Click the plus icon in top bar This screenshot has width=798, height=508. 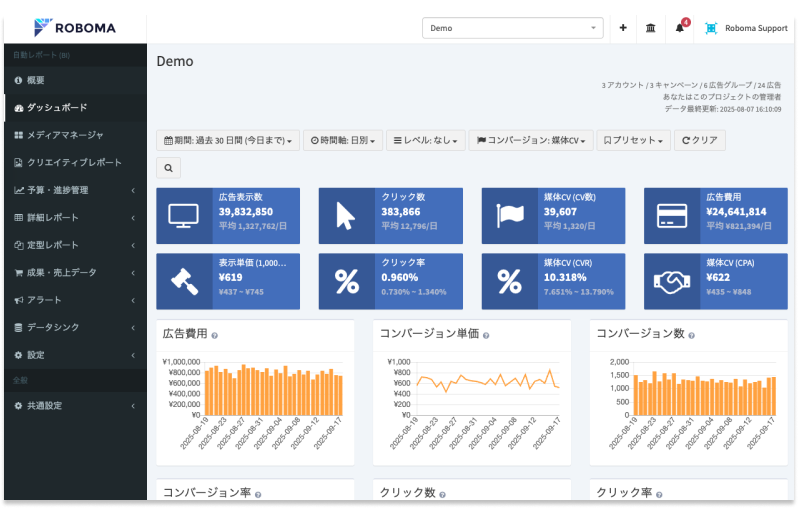point(623,28)
